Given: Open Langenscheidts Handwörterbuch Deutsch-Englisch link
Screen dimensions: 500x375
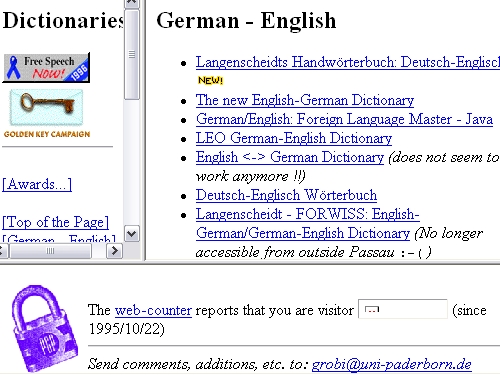Looking at the screenshot, I should coord(348,62).
